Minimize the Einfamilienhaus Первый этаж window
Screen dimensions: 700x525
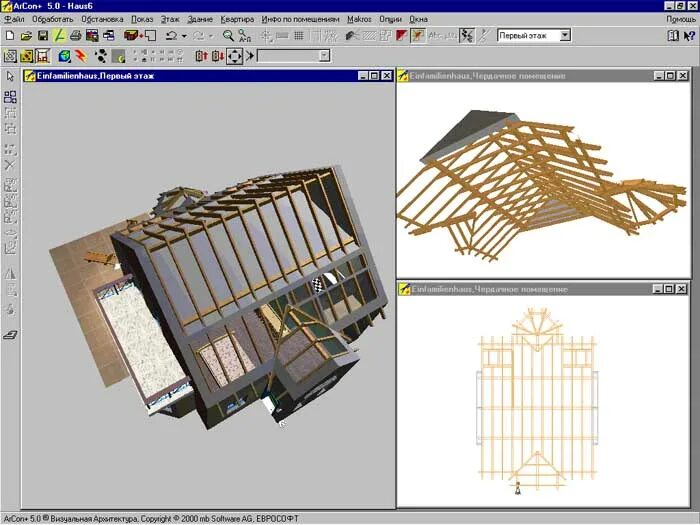363,76
